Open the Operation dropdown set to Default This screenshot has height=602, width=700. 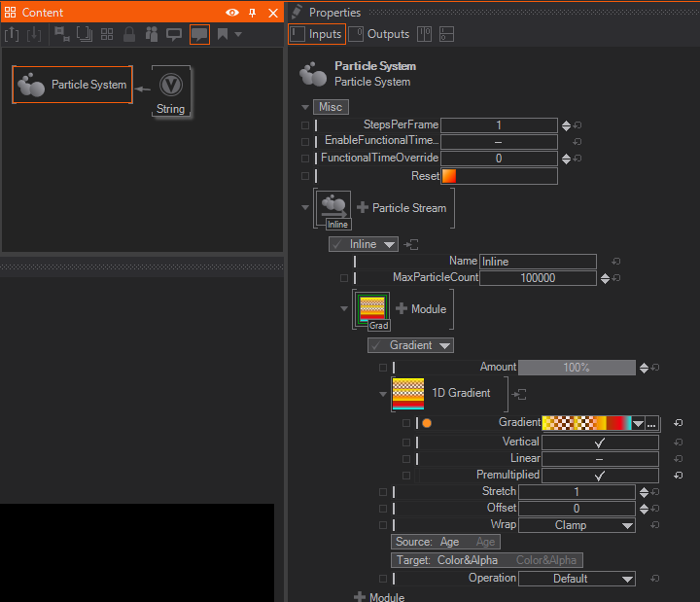pyautogui.click(x=577, y=579)
